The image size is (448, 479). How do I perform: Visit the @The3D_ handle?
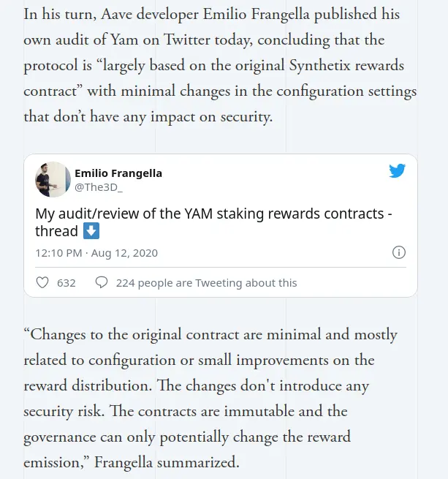click(x=99, y=187)
